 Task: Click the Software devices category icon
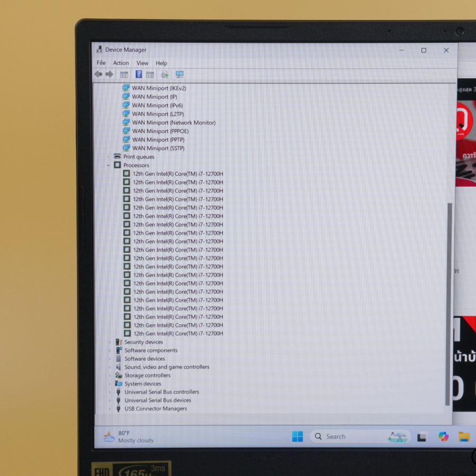point(118,359)
